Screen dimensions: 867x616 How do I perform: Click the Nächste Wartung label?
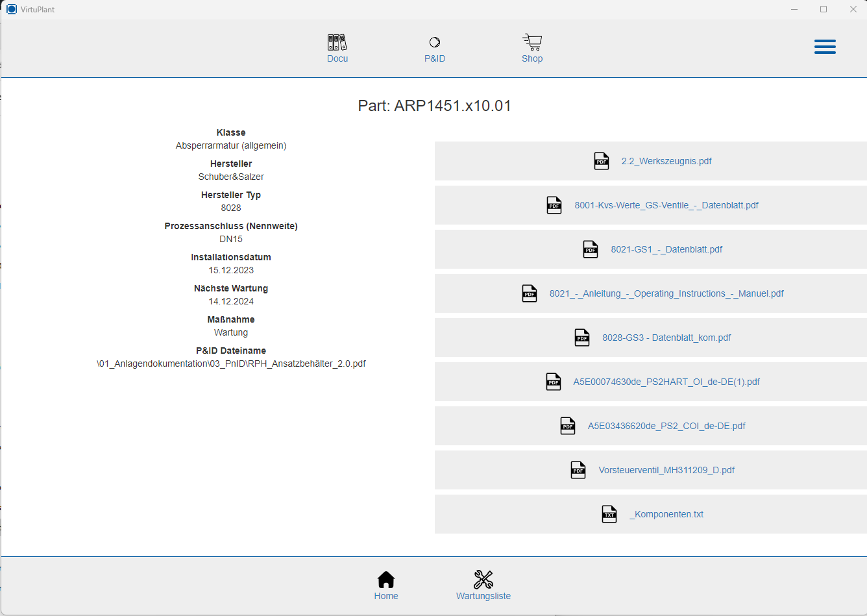coord(231,288)
